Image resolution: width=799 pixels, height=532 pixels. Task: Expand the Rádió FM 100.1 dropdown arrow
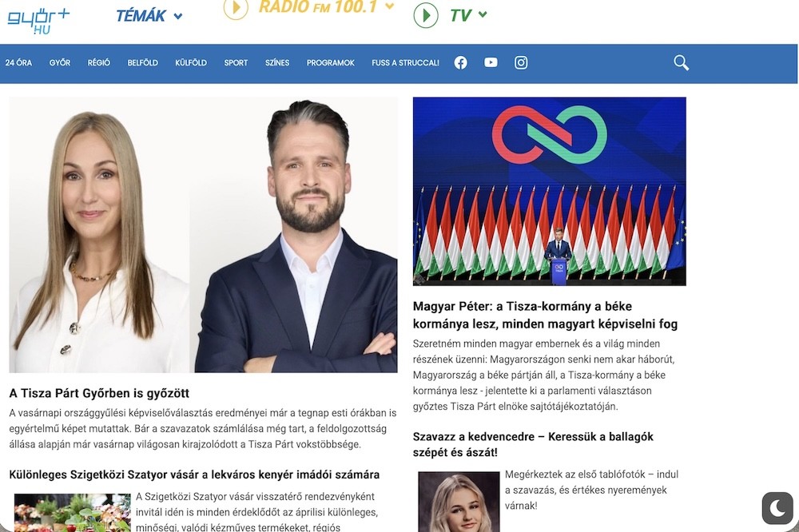390,7
